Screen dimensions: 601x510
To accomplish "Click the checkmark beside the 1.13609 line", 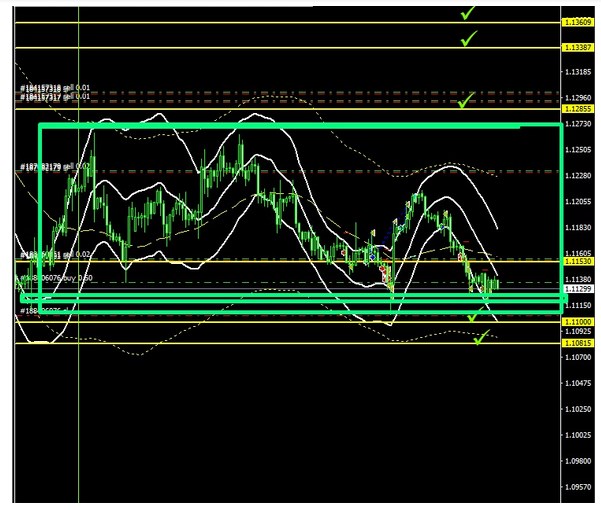I will coord(467,13).
